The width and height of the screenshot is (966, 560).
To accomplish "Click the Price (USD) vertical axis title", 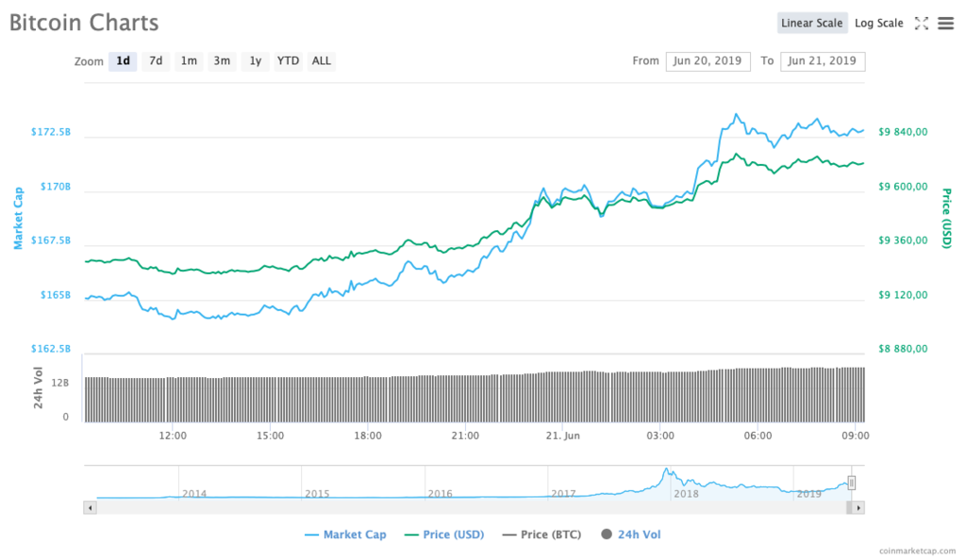I will [x=947, y=219].
